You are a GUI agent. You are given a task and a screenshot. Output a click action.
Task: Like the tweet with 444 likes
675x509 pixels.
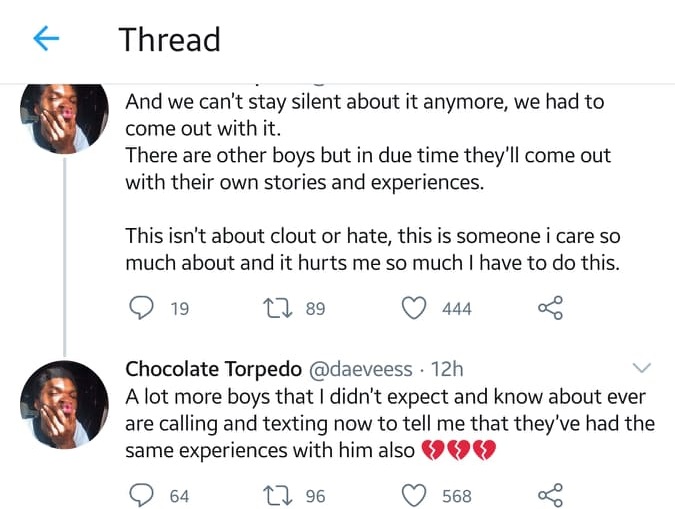pyautogui.click(x=413, y=309)
